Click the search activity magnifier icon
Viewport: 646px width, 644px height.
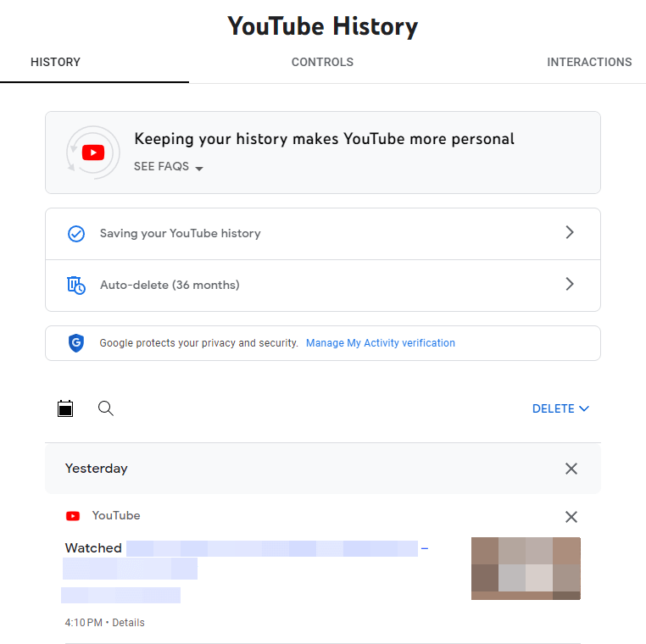pyautogui.click(x=106, y=408)
